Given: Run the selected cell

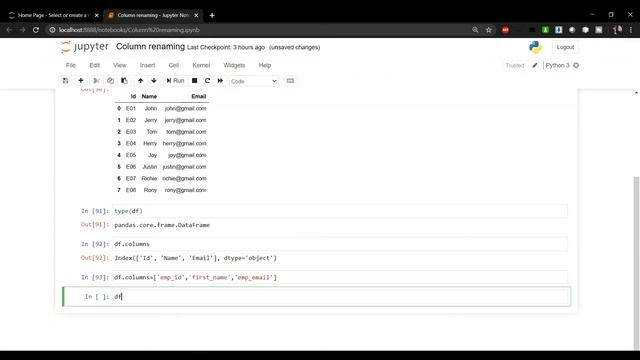Looking at the screenshot, I should pos(175,81).
